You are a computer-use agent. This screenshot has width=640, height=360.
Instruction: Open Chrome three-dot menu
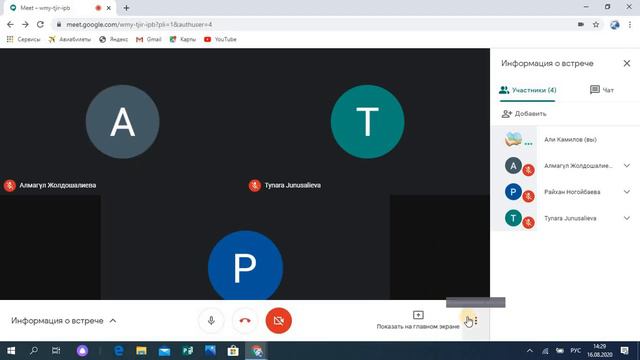coord(630,24)
